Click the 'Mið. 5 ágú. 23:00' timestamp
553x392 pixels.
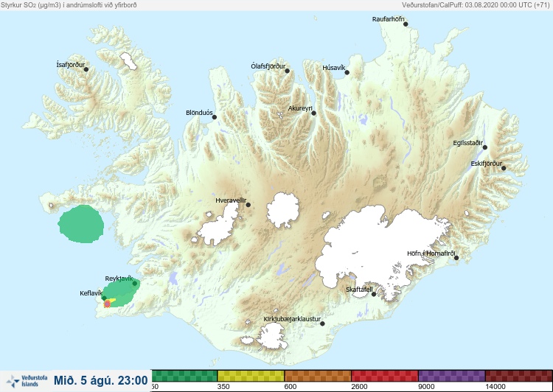click(101, 381)
